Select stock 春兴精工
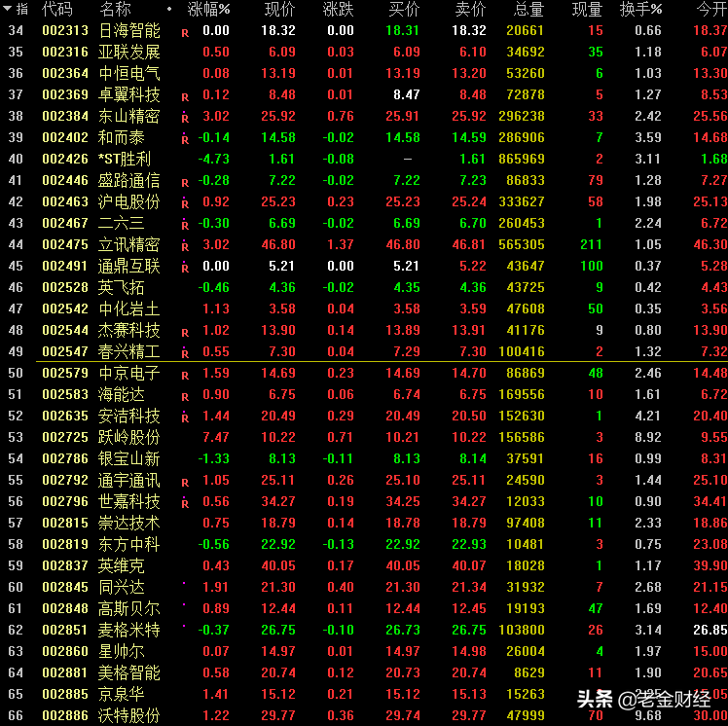This screenshot has height=726, width=728. (x=129, y=351)
